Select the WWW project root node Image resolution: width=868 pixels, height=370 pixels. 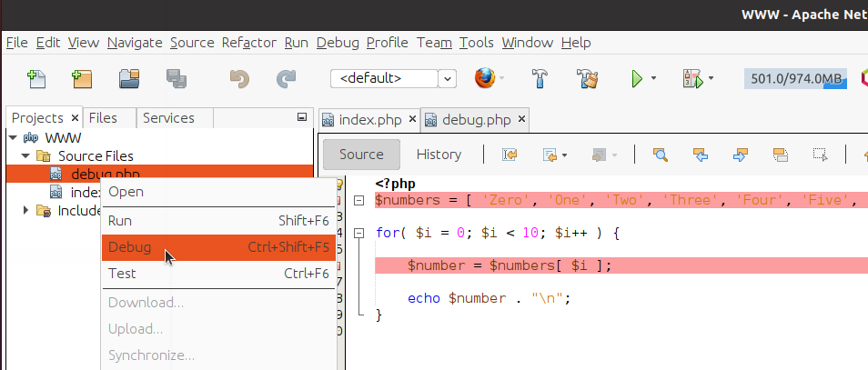63,137
